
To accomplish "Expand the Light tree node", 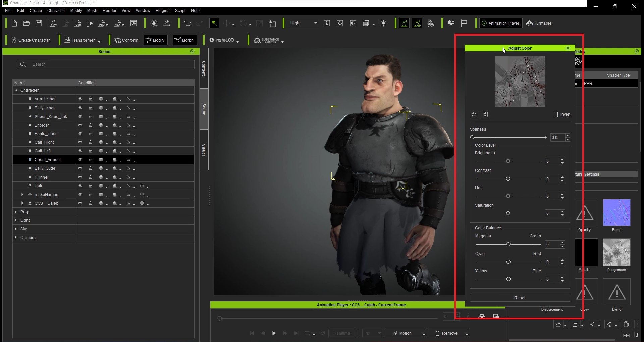I will [16, 220].
